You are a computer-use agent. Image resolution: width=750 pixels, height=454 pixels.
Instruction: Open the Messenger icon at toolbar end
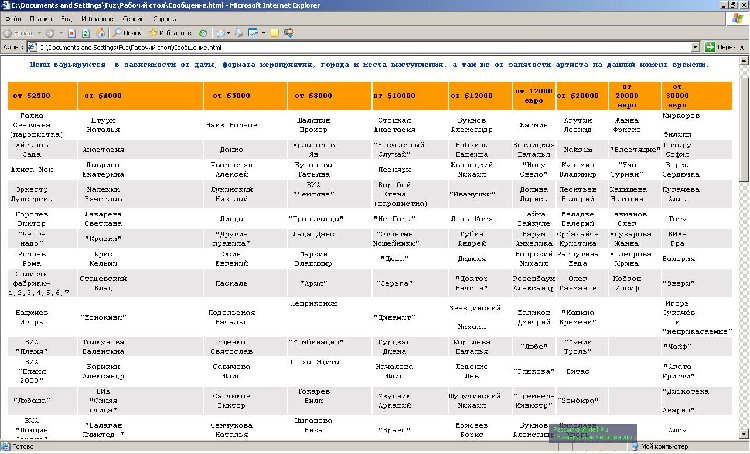click(288, 33)
